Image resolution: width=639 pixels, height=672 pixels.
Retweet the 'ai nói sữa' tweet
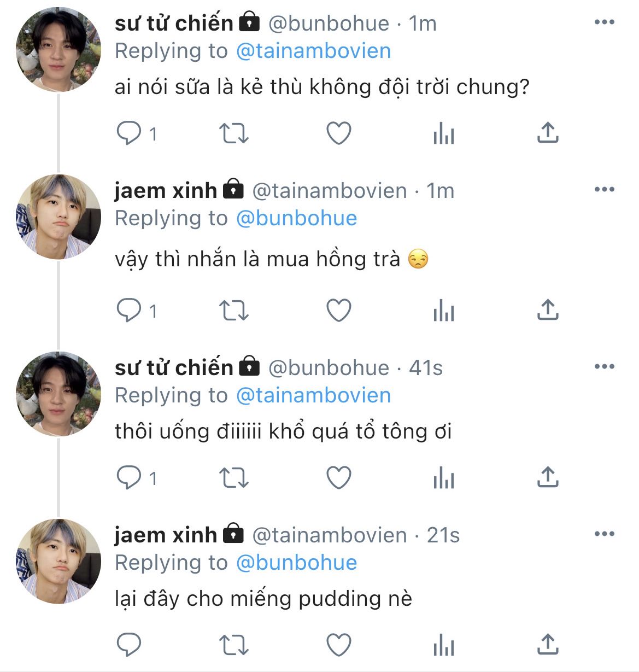click(233, 133)
